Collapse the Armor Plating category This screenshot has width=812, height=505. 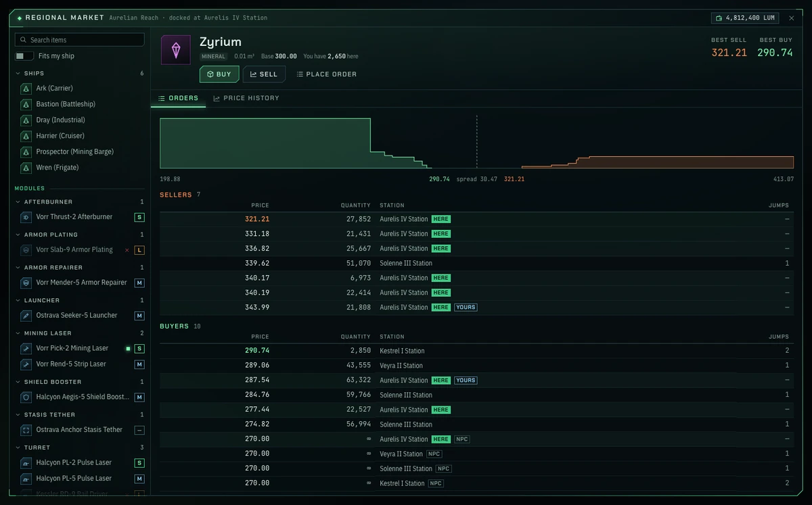80,235
